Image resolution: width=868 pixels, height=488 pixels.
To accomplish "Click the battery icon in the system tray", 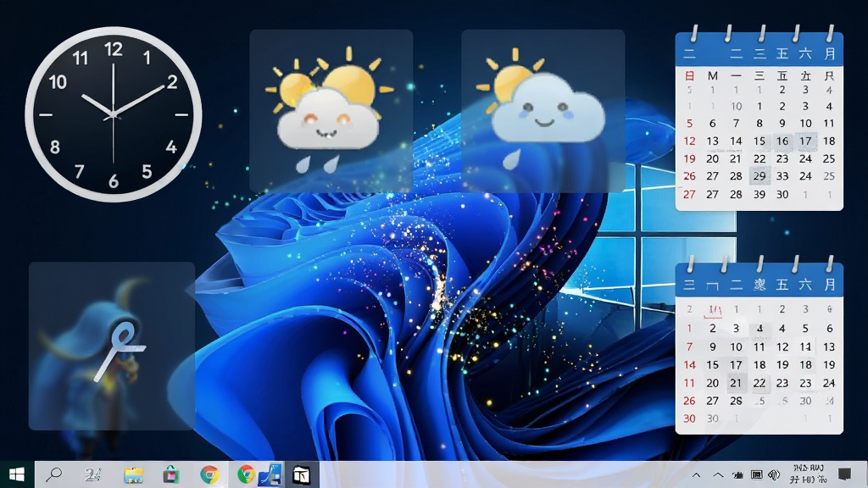I will (737, 474).
